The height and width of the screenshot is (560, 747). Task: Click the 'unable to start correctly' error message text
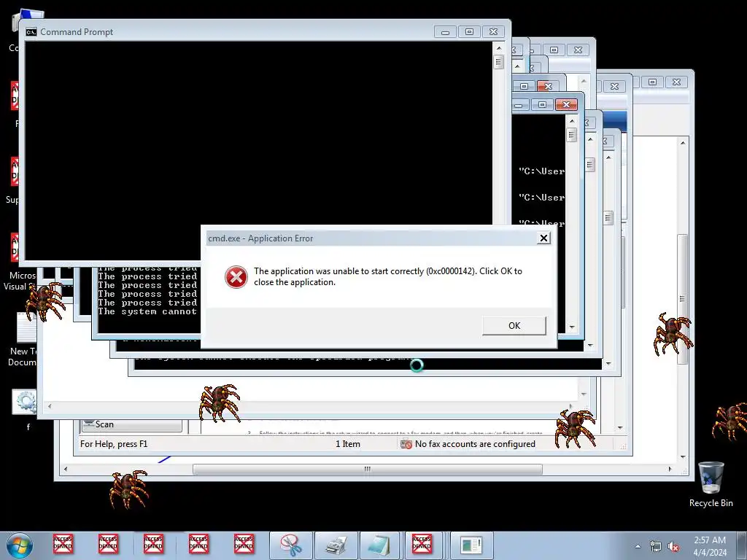(x=388, y=276)
